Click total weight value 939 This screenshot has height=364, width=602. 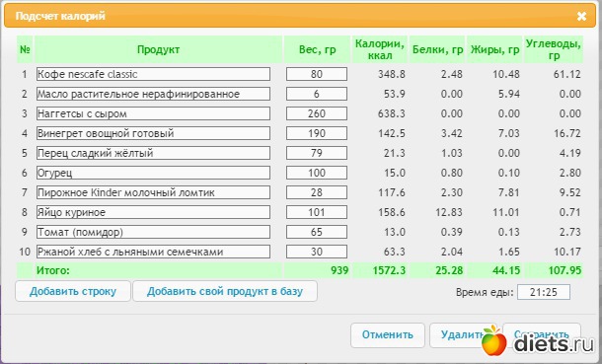click(339, 270)
